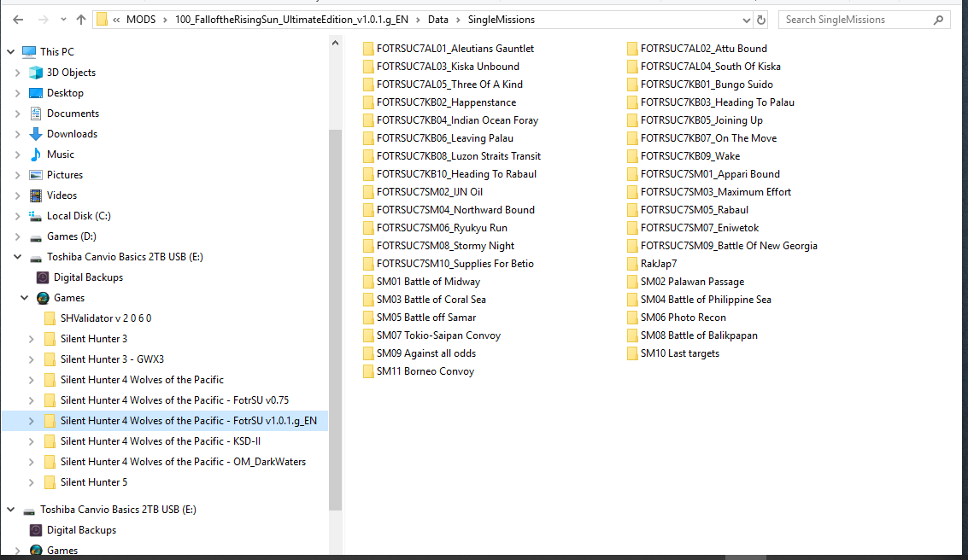
Task: Expand the 3D Objects node
Action: [17, 73]
